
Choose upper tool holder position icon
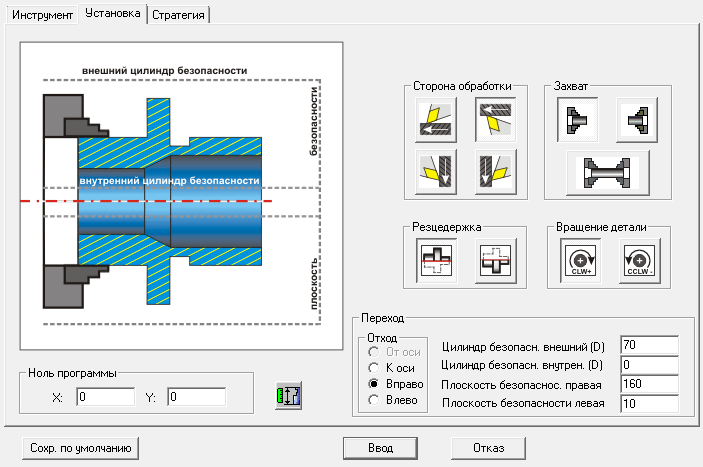(436, 261)
